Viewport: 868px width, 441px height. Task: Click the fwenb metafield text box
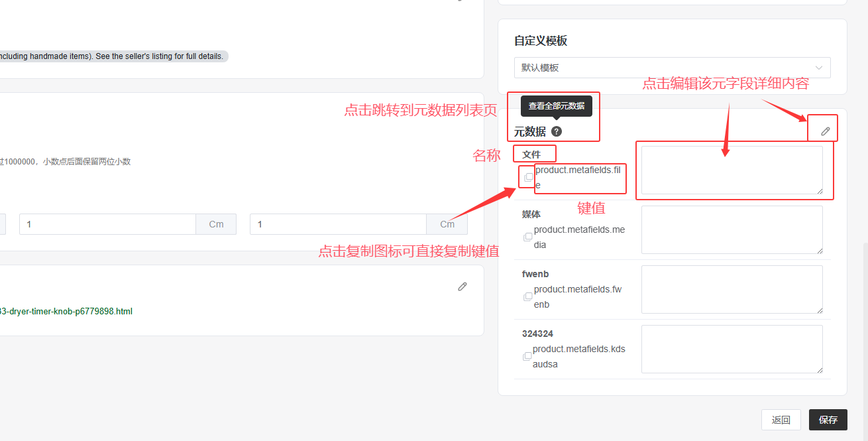click(x=732, y=289)
